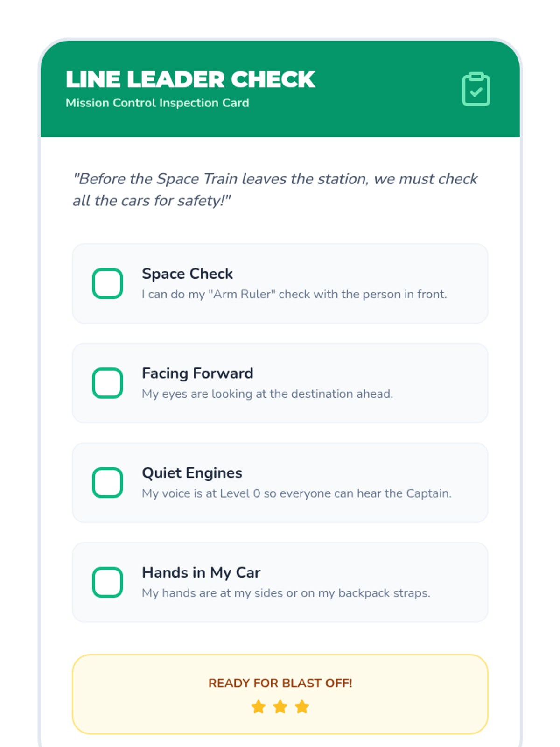
Task: Click the third gold star
Action: click(302, 707)
